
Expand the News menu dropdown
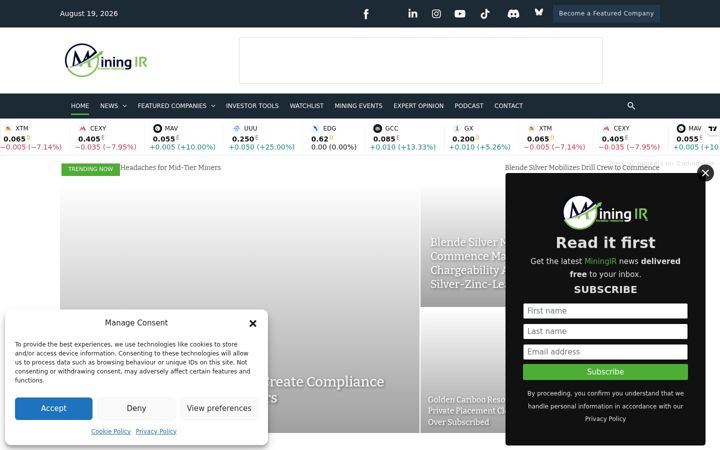[113, 106]
